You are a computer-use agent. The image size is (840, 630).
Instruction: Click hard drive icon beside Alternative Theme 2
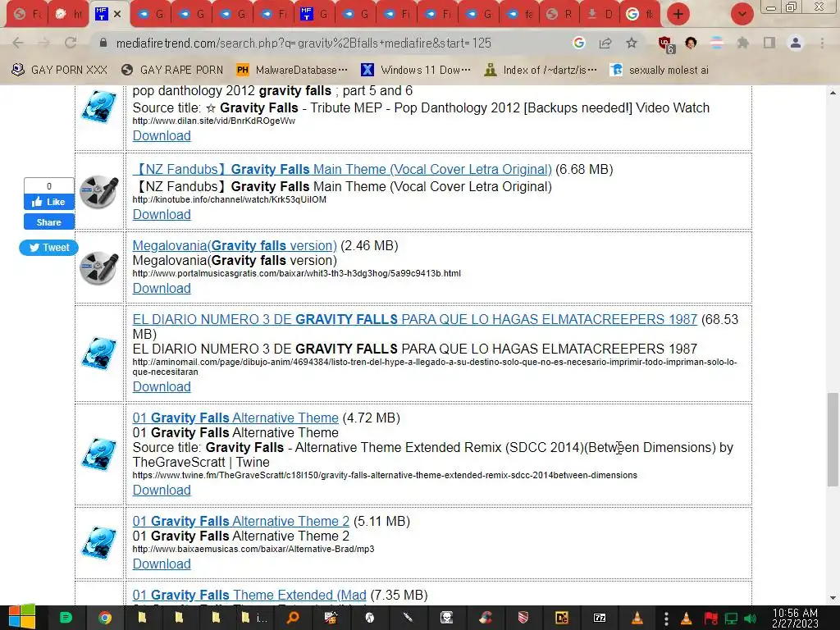click(99, 543)
